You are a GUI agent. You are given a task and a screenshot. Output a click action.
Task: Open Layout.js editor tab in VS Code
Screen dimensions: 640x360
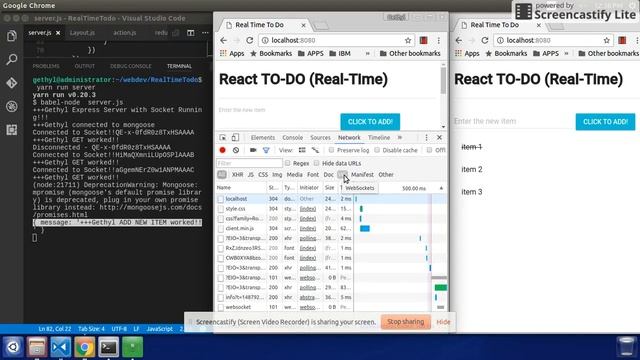pos(82,33)
